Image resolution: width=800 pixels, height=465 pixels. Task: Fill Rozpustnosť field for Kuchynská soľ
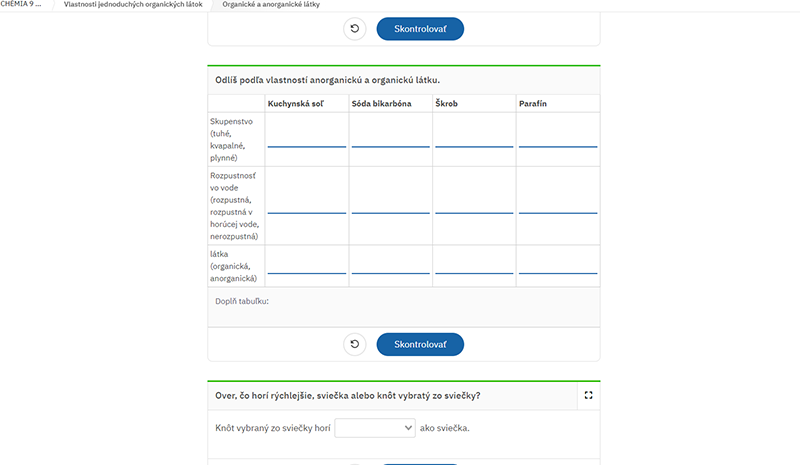click(x=307, y=206)
